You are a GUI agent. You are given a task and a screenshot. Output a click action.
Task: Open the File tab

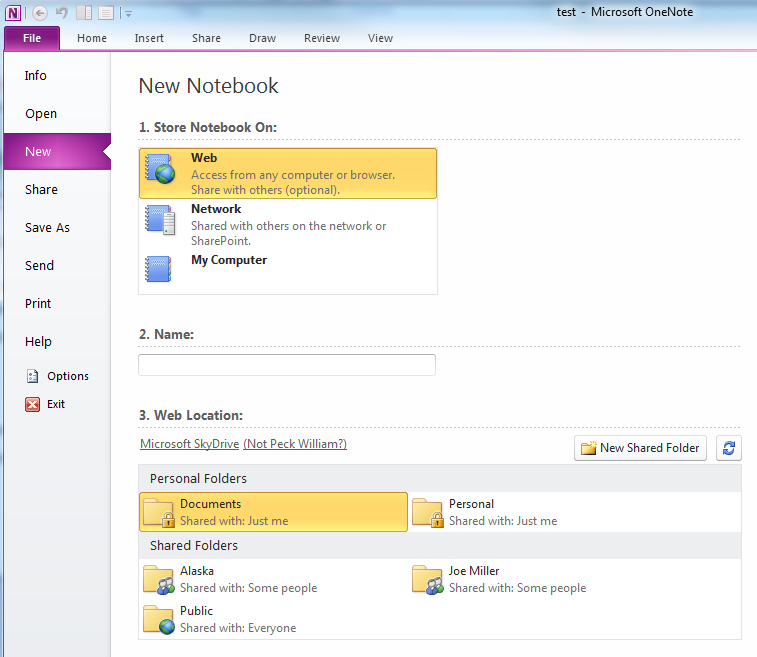pos(32,38)
